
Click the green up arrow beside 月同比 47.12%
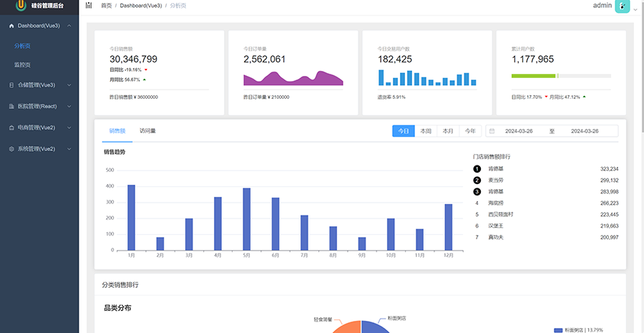[584, 97]
